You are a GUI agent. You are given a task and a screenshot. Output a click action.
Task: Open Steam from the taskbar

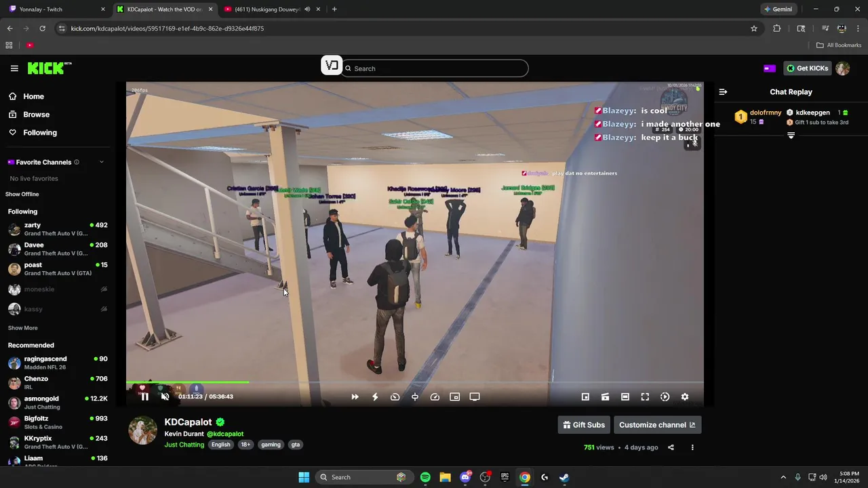pos(564,477)
